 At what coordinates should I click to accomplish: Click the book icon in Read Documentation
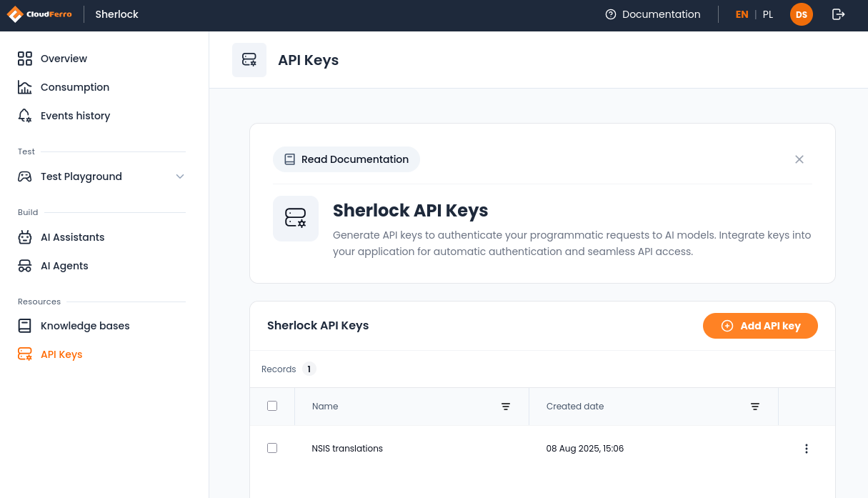point(289,159)
